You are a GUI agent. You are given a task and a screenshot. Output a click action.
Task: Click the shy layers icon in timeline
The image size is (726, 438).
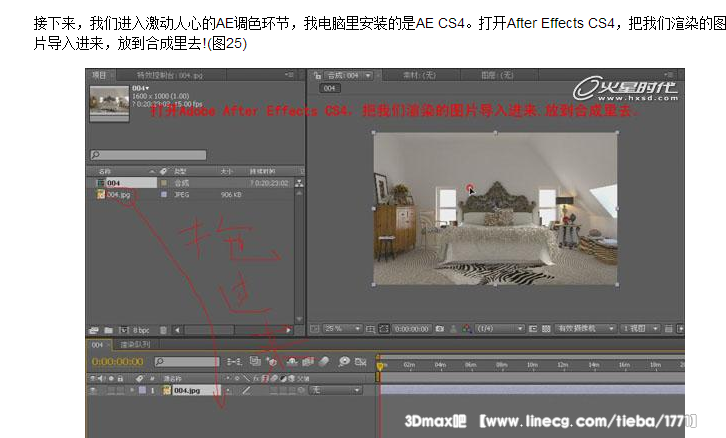coord(292,361)
